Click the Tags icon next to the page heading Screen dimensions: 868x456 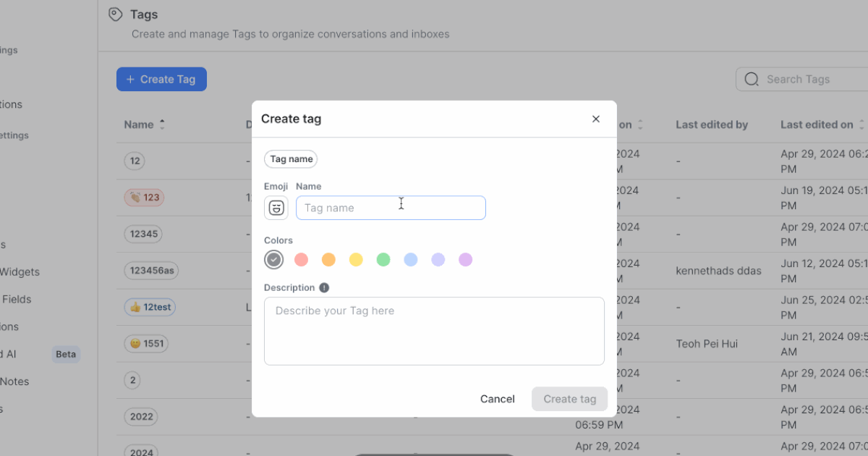(x=115, y=13)
